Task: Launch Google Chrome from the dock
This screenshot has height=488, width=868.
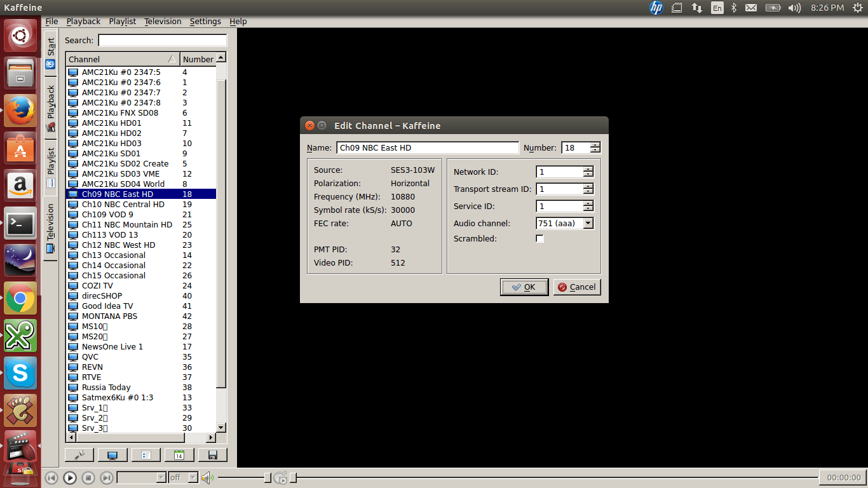Action: click(20, 298)
